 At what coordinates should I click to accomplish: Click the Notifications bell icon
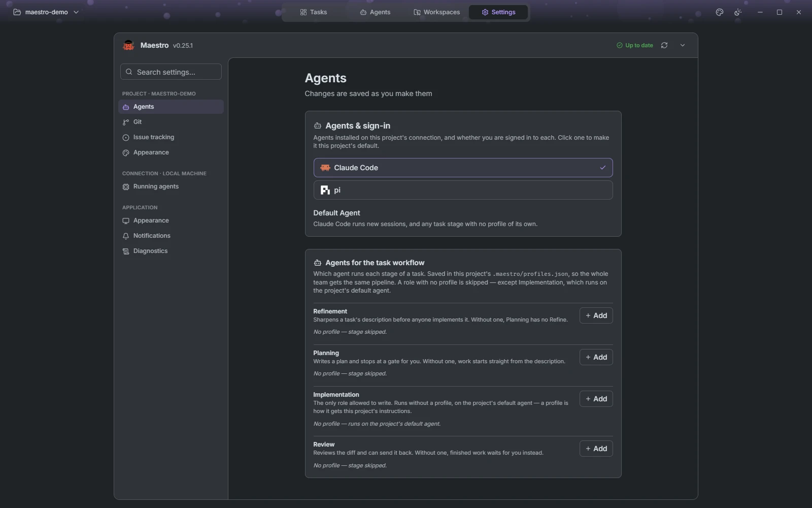126,236
